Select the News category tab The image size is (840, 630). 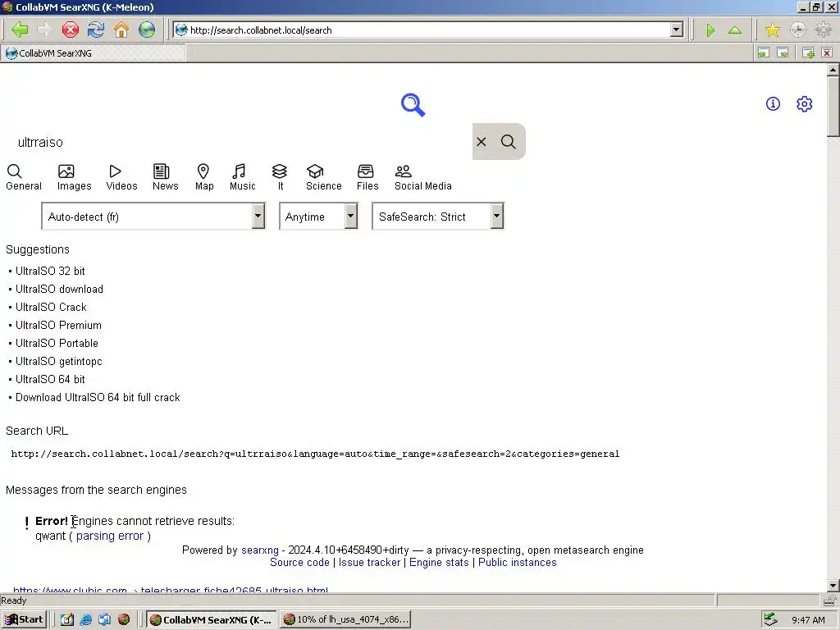click(x=165, y=177)
